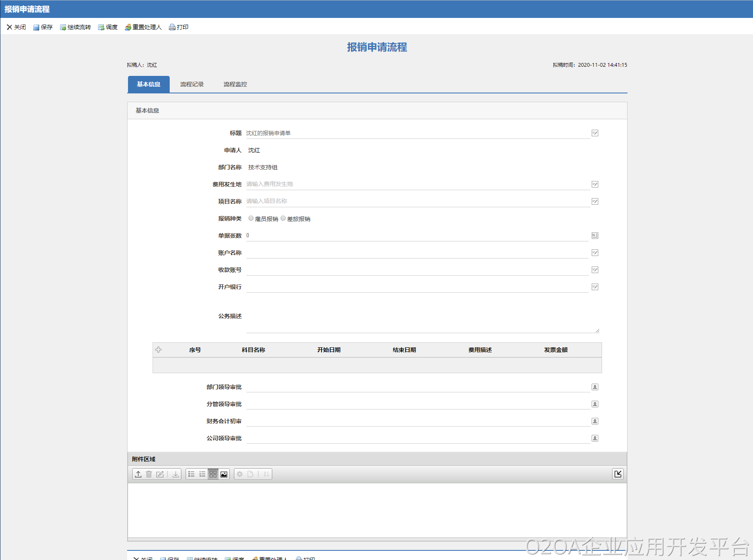Click the person icon for 分管领导审批
Image resolution: width=753 pixels, height=560 pixels.
pyautogui.click(x=595, y=404)
